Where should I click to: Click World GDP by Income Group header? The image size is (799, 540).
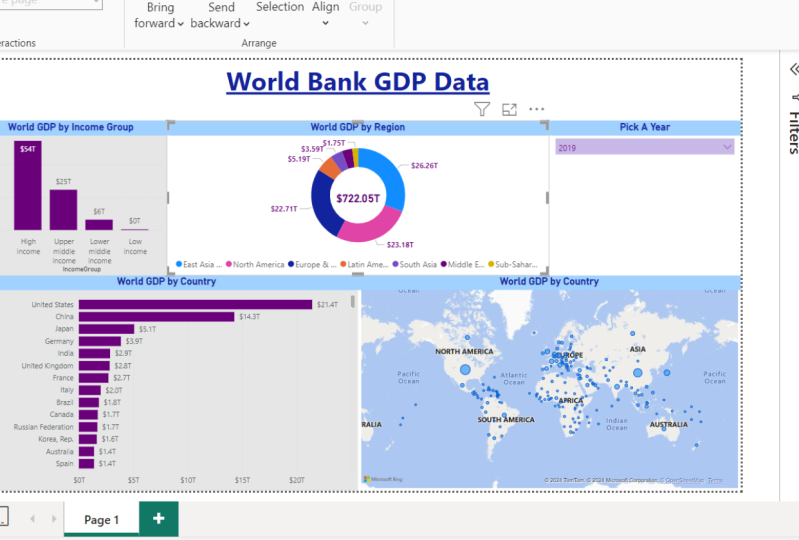click(71, 127)
